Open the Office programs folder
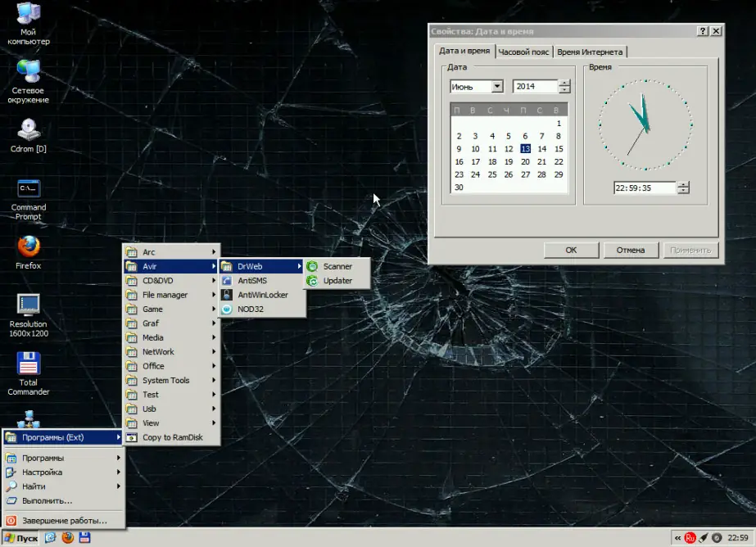This screenshot has width=756, height=547. click(172, 366)
